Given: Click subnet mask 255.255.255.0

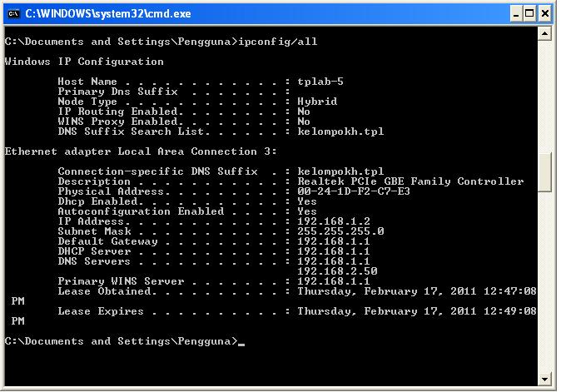Looking at the screenshot, I should click(x=340, y=231).
